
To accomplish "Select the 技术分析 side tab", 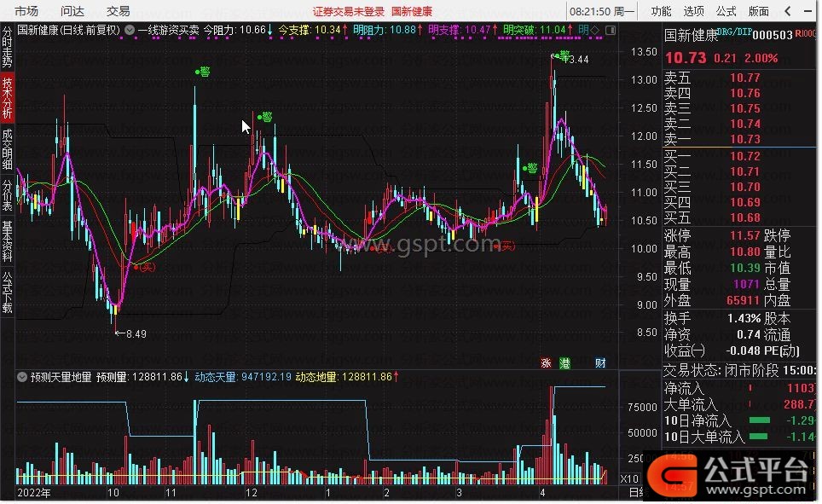I will pos(8,98).
